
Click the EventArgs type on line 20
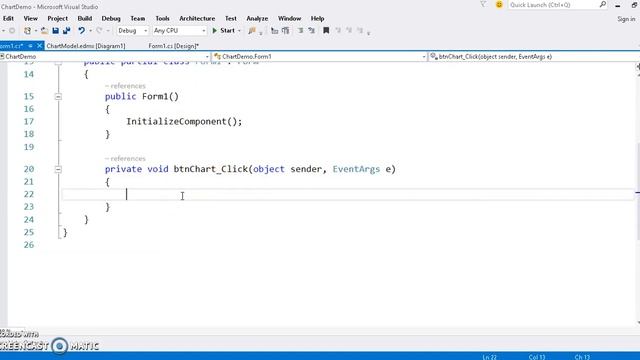(x=356, y=169)
